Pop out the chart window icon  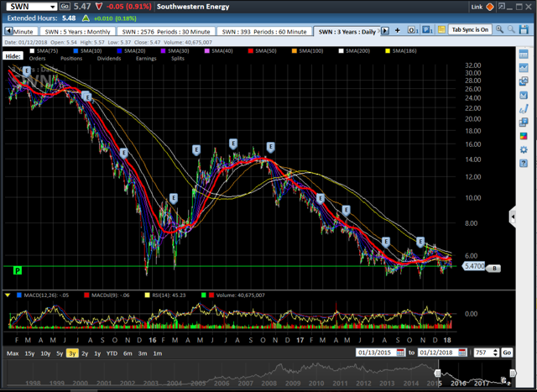tap(502, 7)
